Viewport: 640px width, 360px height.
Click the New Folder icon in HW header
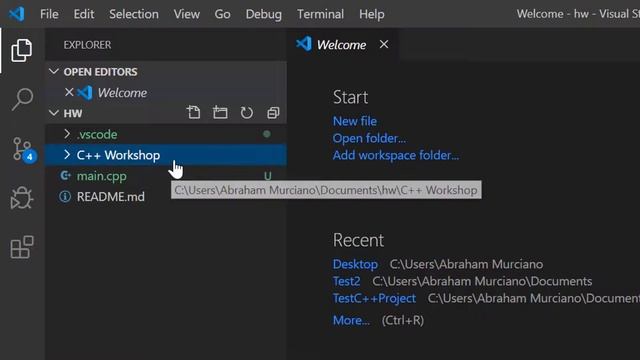220,112
